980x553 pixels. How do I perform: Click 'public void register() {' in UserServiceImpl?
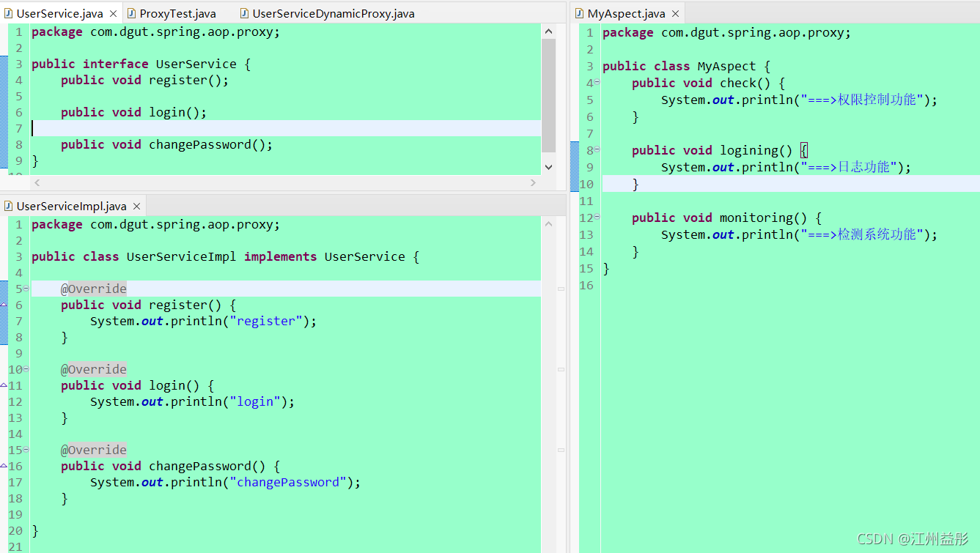(149, 305)
